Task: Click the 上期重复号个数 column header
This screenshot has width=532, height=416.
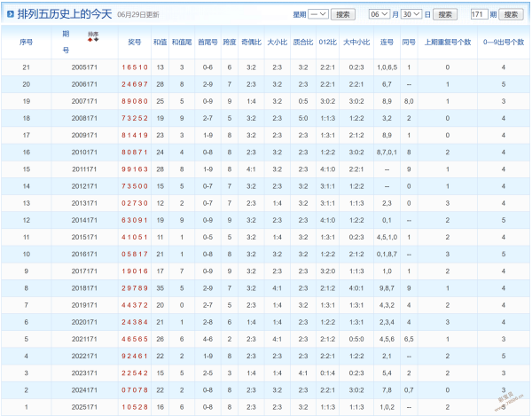Action: [x=448, y=42]
